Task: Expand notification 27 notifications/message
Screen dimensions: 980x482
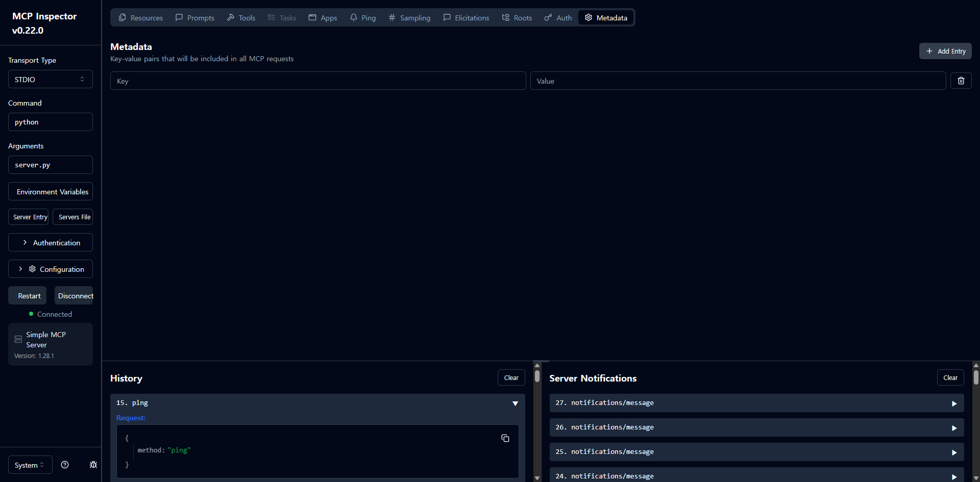Action: pyautogui.click(x=756, y=402)
